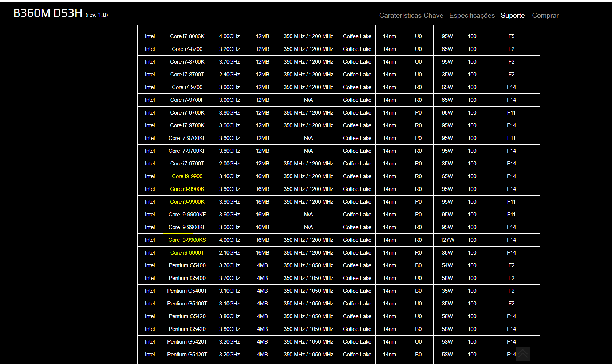612x364 pixels.
Task: Click Intel vendor cell in Core i7-8086K row
Action: (x=150, y=36)
